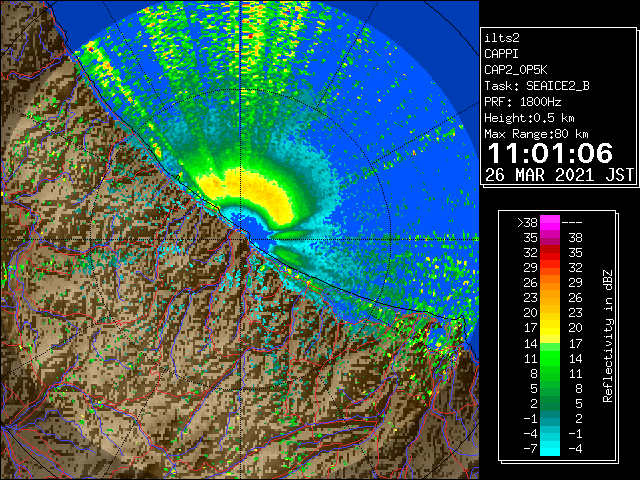640x480 pixels.
Task: Click the yellow 17 dBZ legend swatch
Action: click(x=550, y=328)
